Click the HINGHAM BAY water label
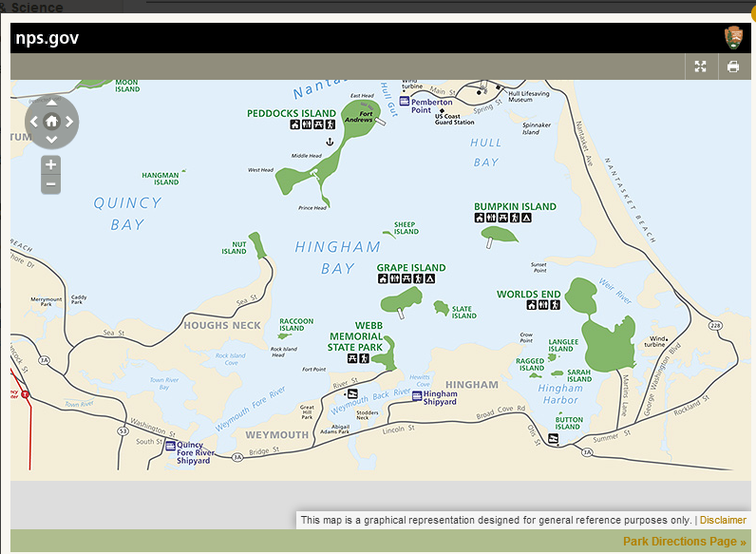Viewport: 756px width, 554px height. coord(337,258)
